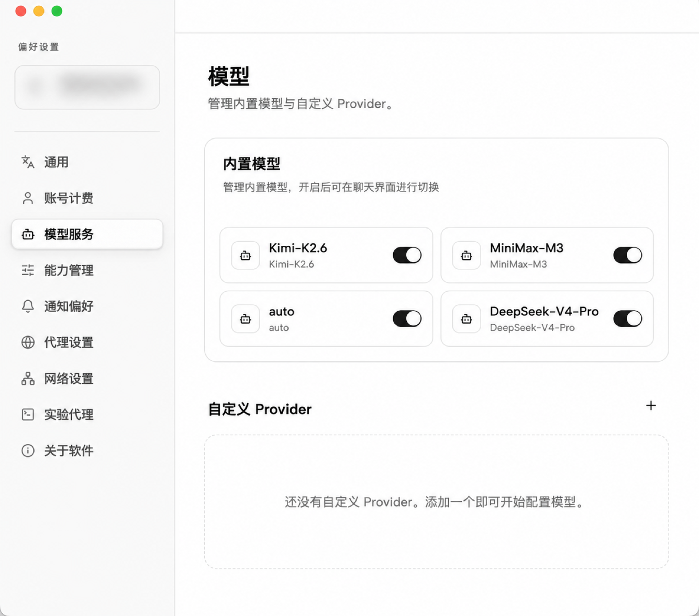The image size is (699, 616).
Task: Click the network icon beside 网络设置
Action: [x=28, y=378]
